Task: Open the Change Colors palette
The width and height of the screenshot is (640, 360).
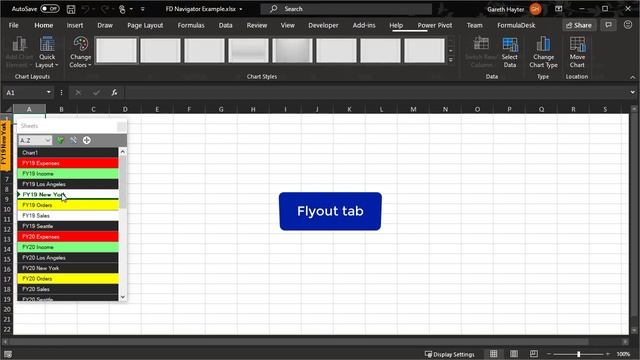Action: coord(80,52)
